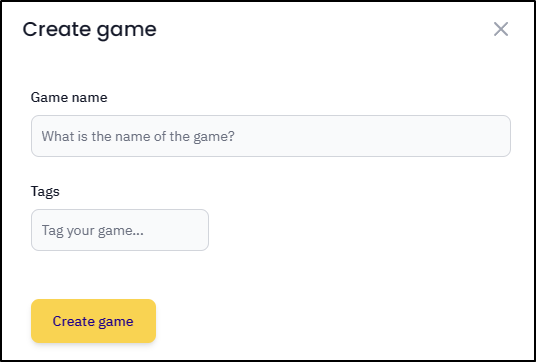Viewport: 536px width, 362px height.
Task: Click the Tags label
Action: click(x=45, y=191)
